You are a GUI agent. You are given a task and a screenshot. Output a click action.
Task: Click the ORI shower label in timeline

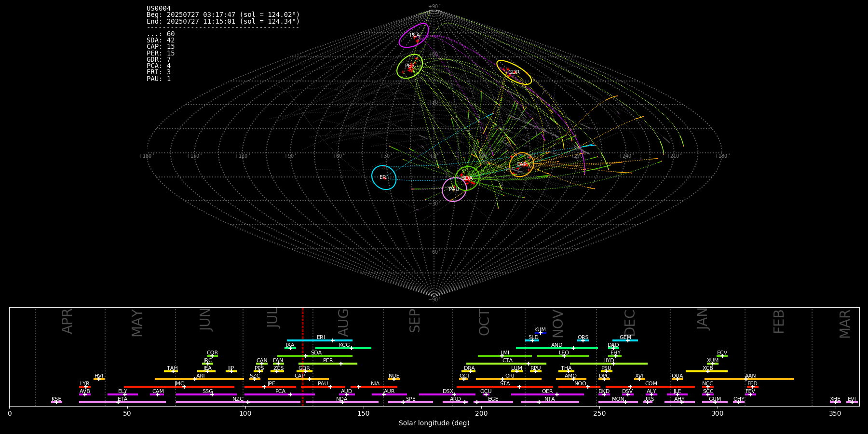[510, 376]
